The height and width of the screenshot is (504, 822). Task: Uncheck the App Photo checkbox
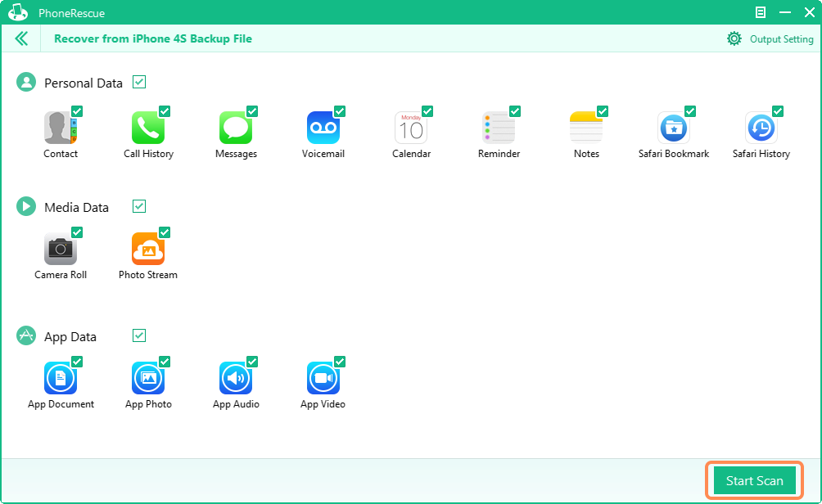click(x=165, y=362)
